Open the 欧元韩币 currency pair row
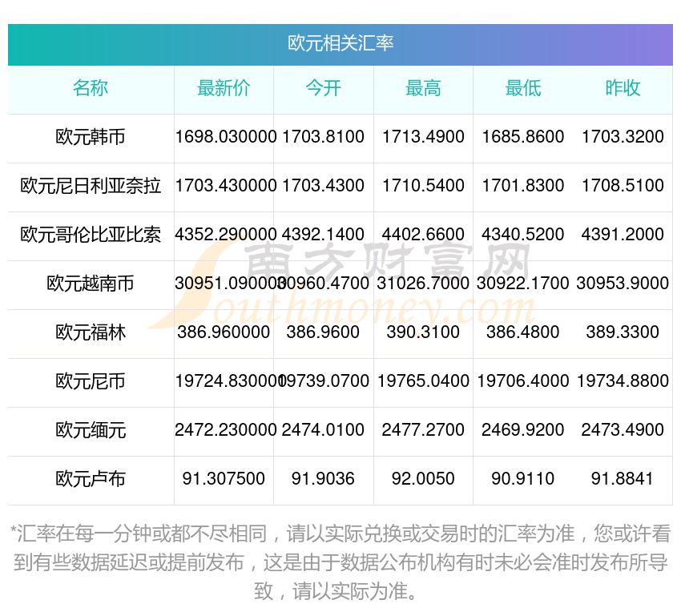Screen dimensions: 681x616 [91, 137]
